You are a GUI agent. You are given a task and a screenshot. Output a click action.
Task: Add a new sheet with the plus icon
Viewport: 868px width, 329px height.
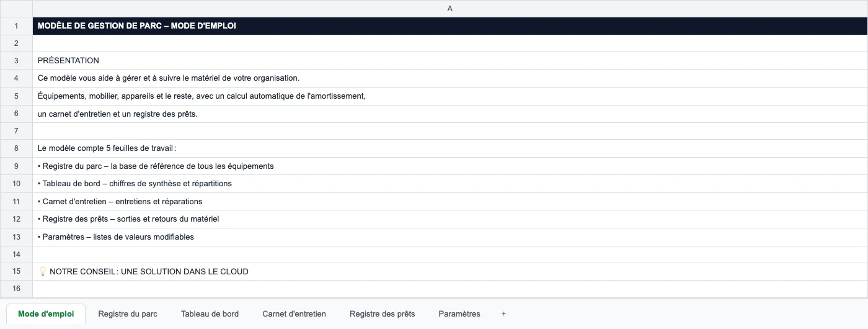click(503, 313)
